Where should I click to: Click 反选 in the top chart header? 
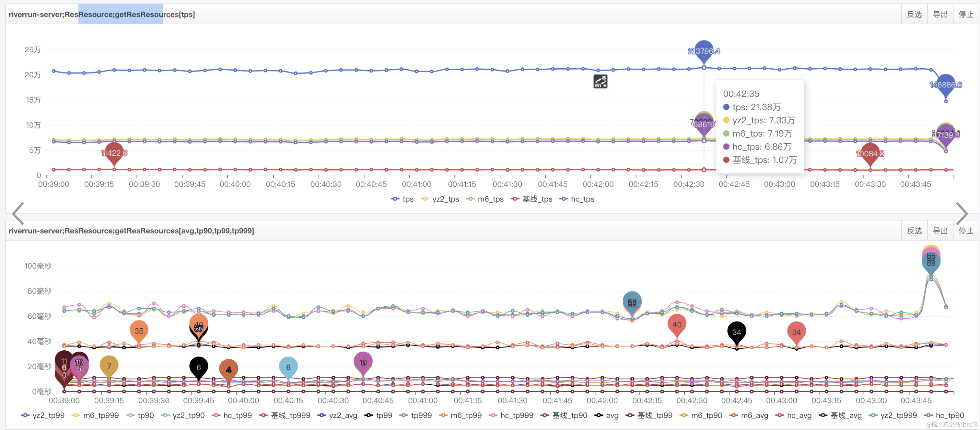914,15
